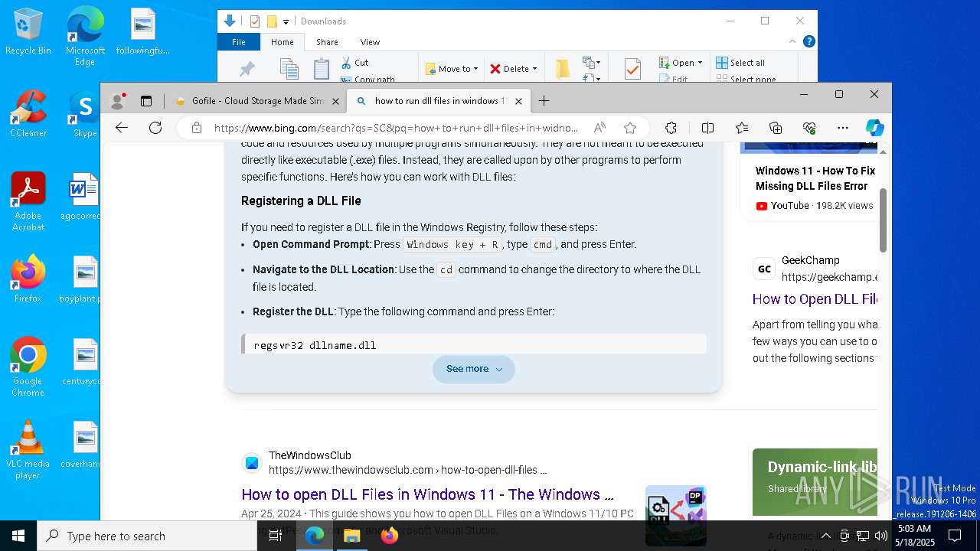Select Recycle Bin desktop icon

pos(28,32)
